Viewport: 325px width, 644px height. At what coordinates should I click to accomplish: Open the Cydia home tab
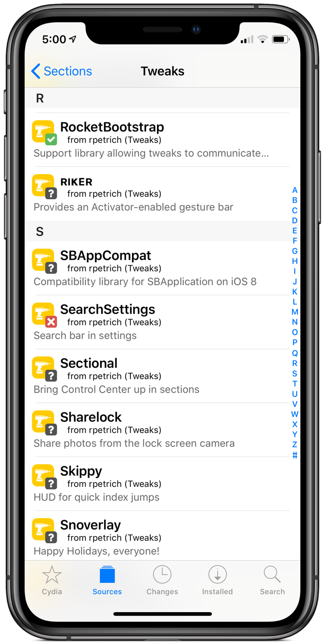tap(52, 581)
